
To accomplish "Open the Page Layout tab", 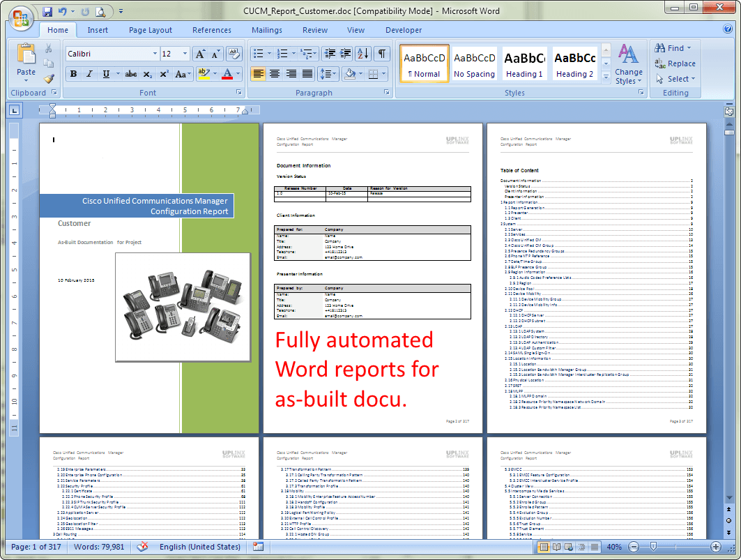I will coord(151,30).
